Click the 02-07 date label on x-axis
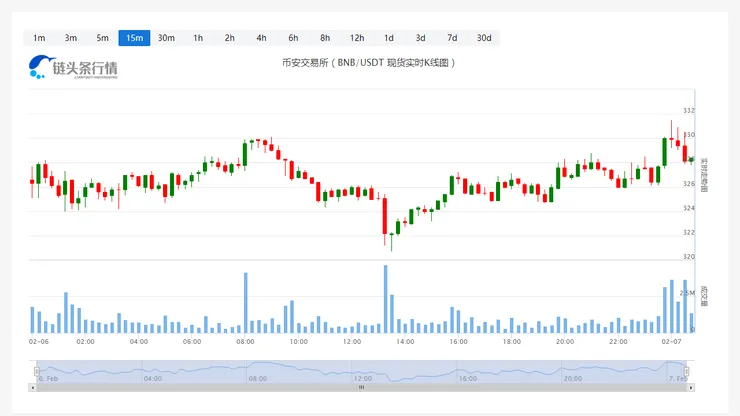The image size is (740, 416). point(671,341)
